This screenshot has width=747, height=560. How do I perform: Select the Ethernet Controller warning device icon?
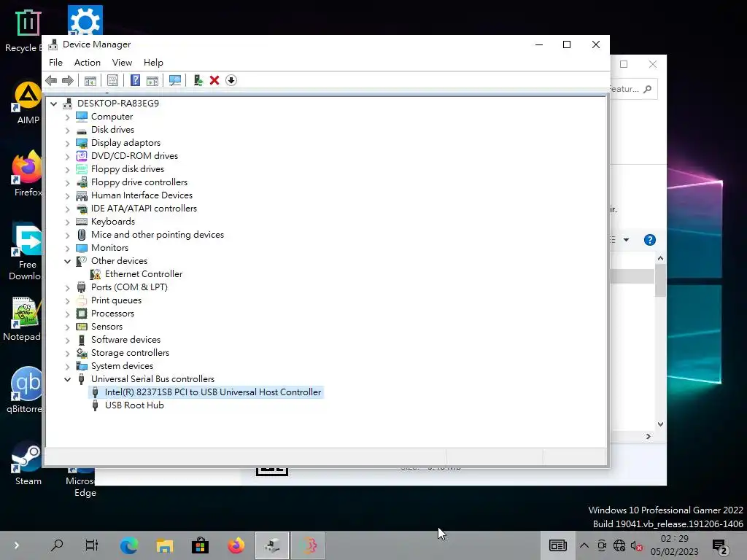96,274
